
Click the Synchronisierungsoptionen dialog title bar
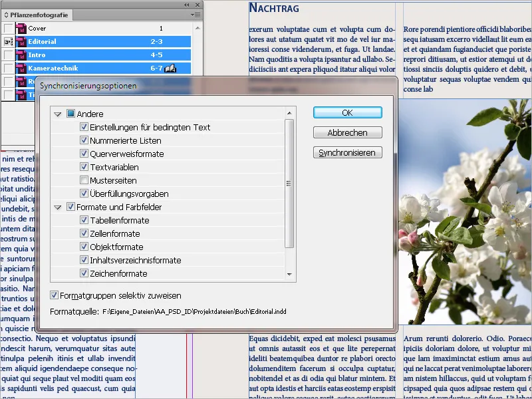(217, 86)
